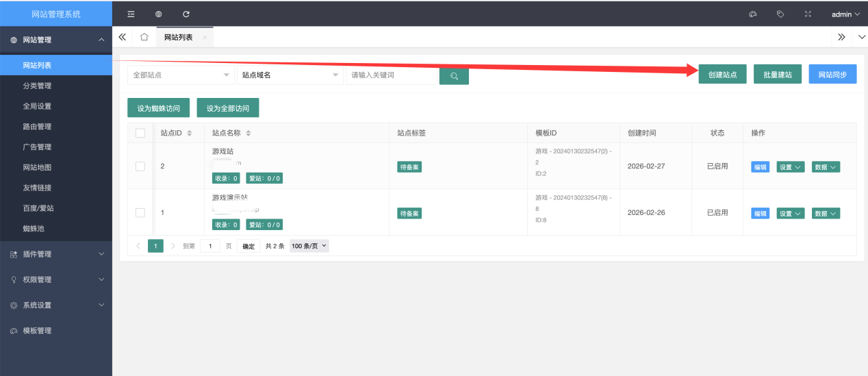Collapse the sidebar with the header menu icon

pos(131,14)
